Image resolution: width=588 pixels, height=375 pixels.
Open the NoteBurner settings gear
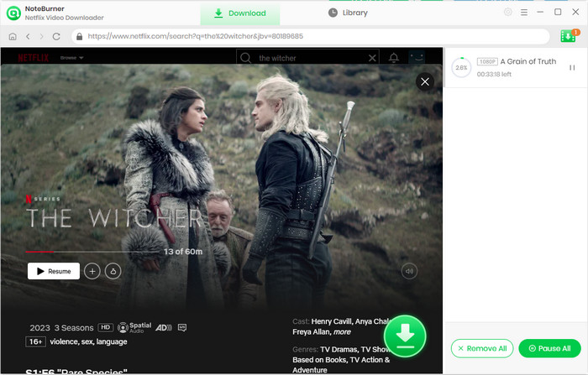pos(507,12)
